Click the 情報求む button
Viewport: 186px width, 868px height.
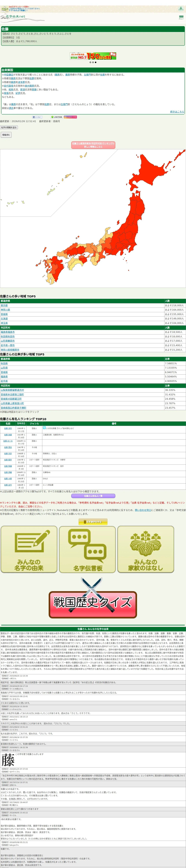[6, 135]
